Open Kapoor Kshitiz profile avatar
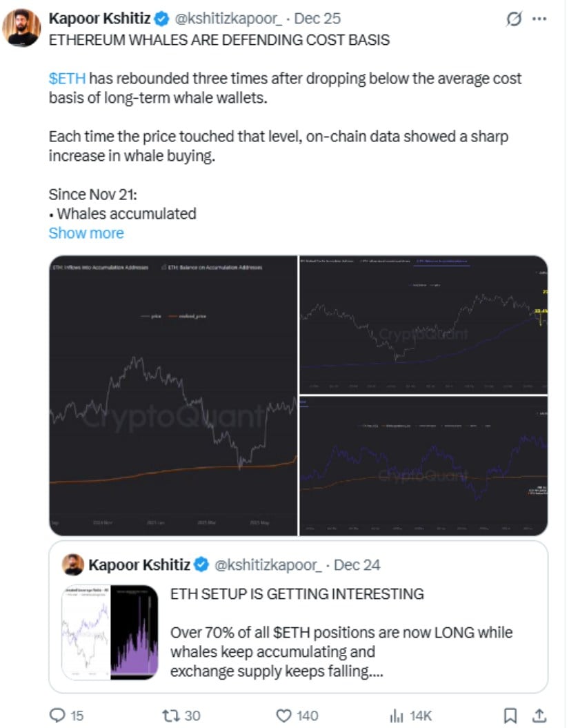The width and height of the screenshot is (569, 728). tap(21, 28)
